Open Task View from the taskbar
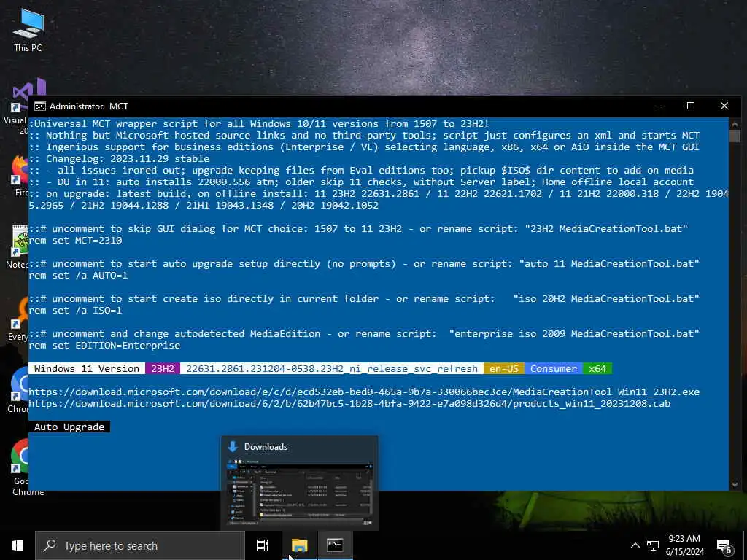Image resolution: width=747 pixels, height=560 pixels. [263, 545]
